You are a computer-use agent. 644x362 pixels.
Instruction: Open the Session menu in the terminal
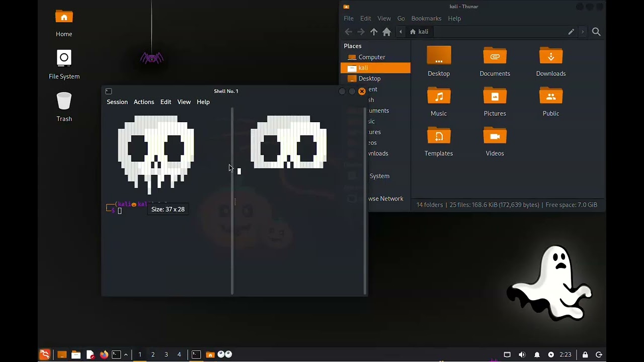[117, 102]
